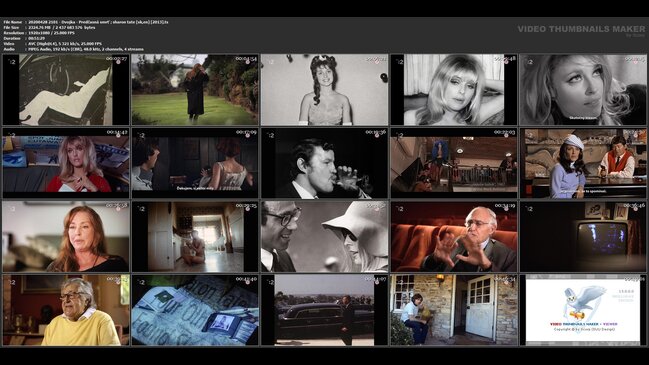Viewport: 649px width, 365px height.
Task: Select thumbnail of hallway with open door
Action: click(x=195, y=237)
